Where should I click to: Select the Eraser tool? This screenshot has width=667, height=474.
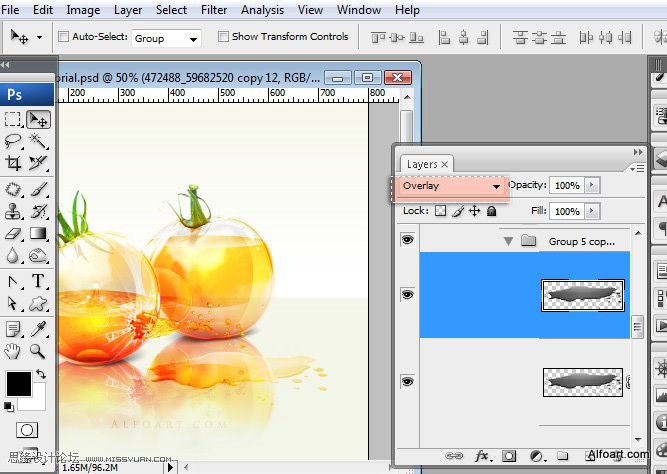pyautogui.click(x=13, y=233)
